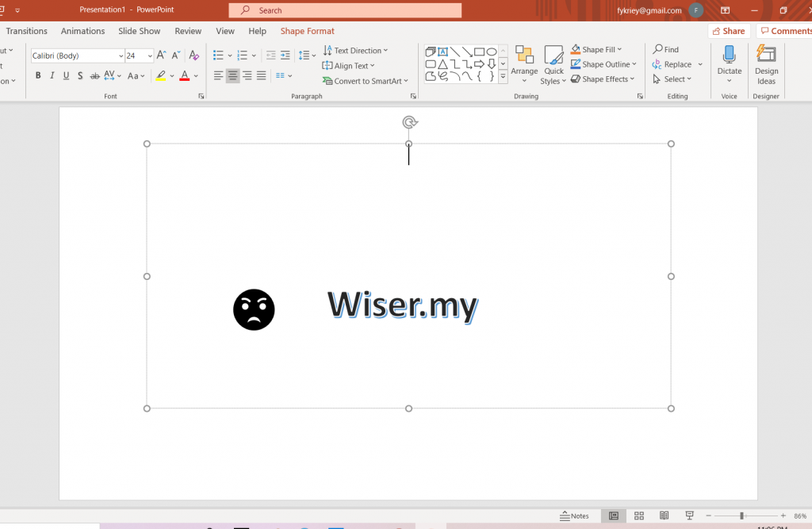
Task: Select the text box shape in gallery
Action: (442, 52)
